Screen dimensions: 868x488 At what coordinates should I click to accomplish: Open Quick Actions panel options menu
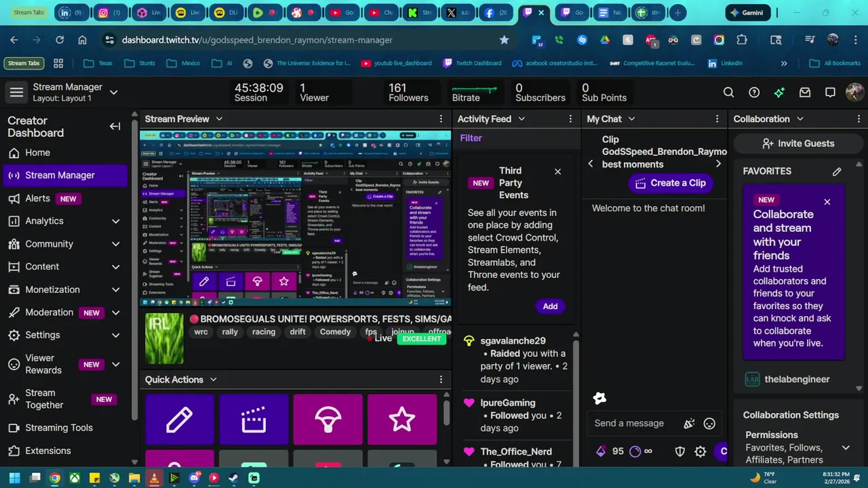tap(441, 380)
